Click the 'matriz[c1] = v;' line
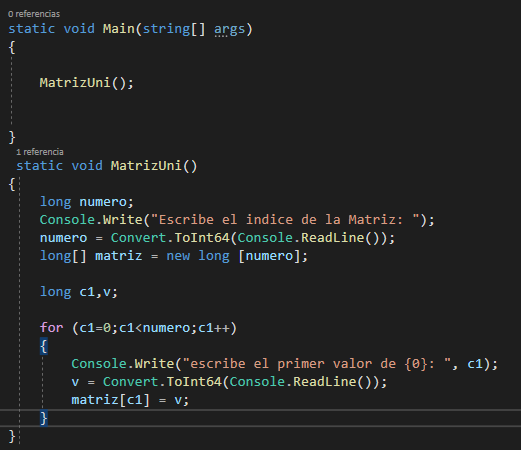521x450 pixels. (130, 400)
